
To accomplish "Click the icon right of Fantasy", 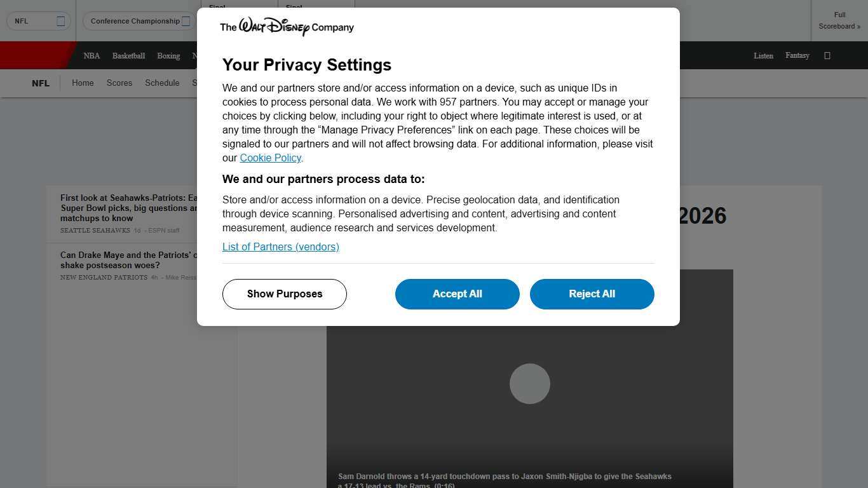I will coord(827,56).
